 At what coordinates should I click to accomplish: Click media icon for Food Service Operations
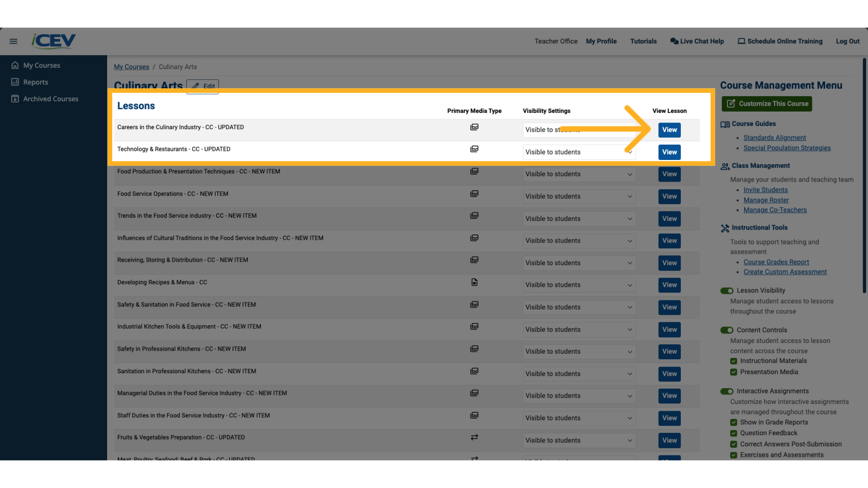pos(474,193)
